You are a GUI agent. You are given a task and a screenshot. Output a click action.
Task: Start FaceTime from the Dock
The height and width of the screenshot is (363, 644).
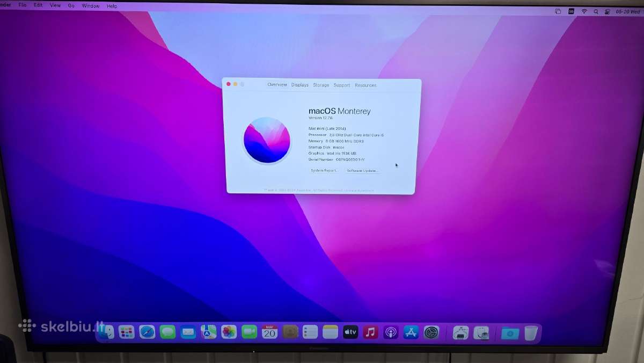point(249,332)
